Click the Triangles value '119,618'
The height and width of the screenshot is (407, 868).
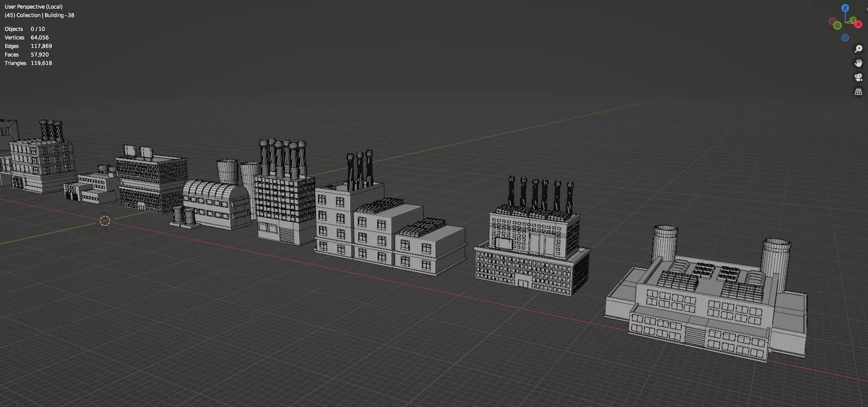tap(41, 63)
